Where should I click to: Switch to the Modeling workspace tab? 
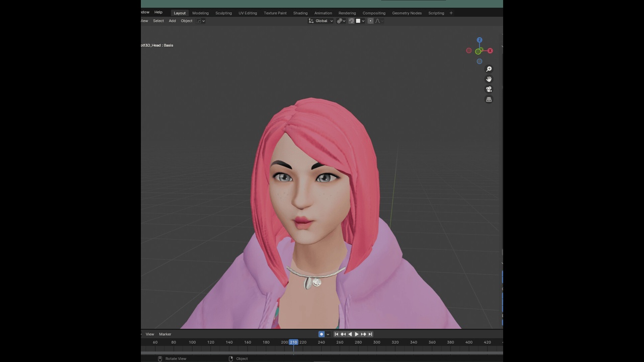tap(200, 13)
